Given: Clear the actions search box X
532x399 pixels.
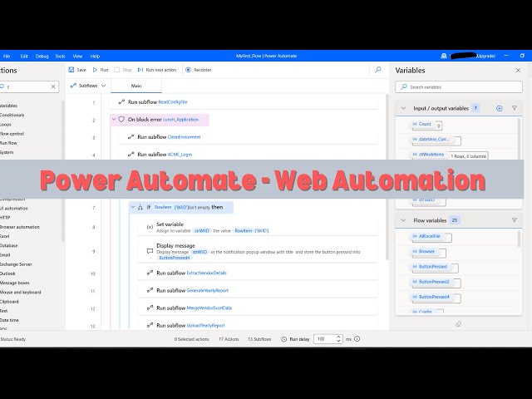Looking at the screenshot, I should click(x=53, y=86).
